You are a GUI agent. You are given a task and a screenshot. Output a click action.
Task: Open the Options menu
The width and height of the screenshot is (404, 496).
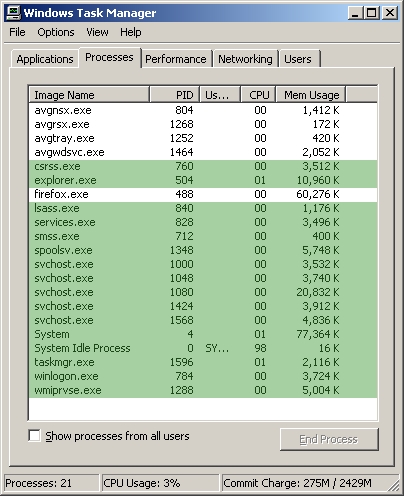pyautogui.click(x=56, y=32)
